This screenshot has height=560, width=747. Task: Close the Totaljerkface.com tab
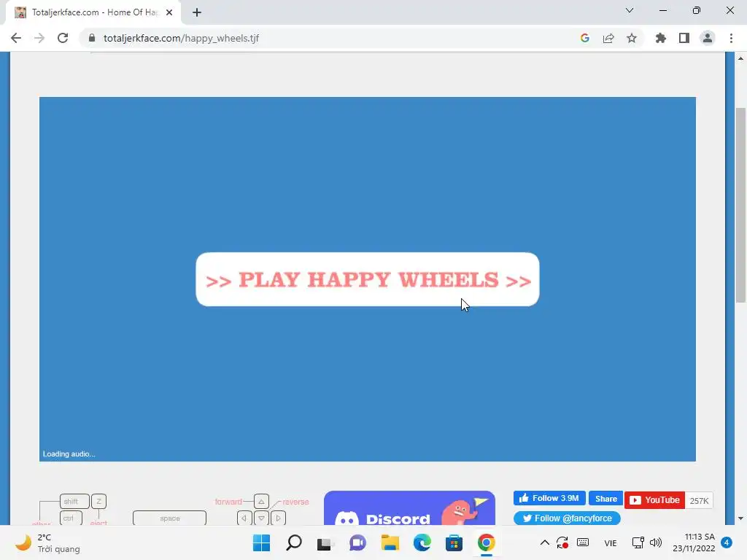[x=169, y=12]
